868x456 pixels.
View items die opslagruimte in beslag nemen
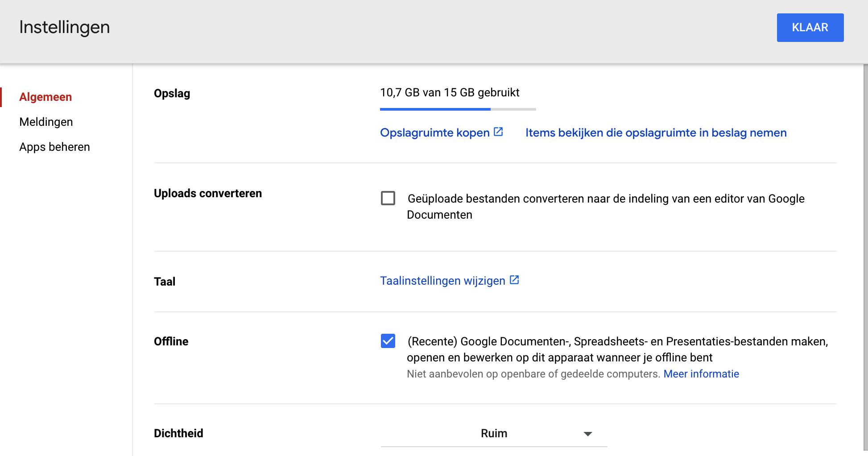656,133
